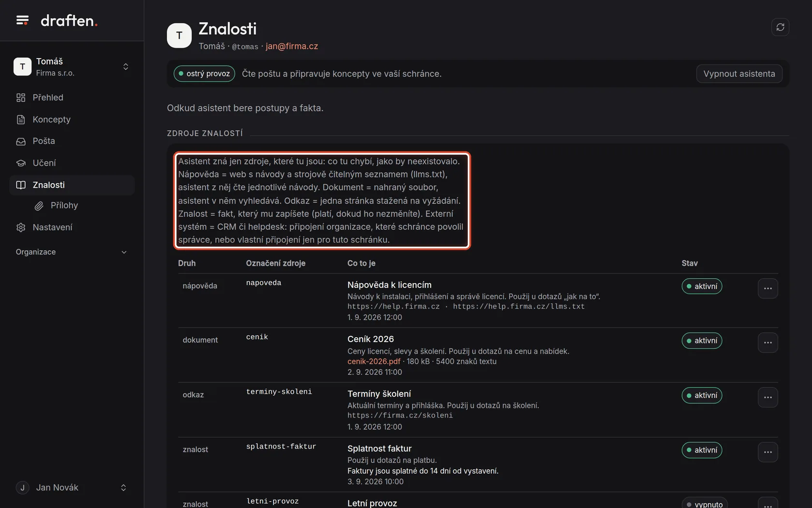Screen dimensions: 812x508
Task: Open Koncepty section
Action: (x=72, y=120)
